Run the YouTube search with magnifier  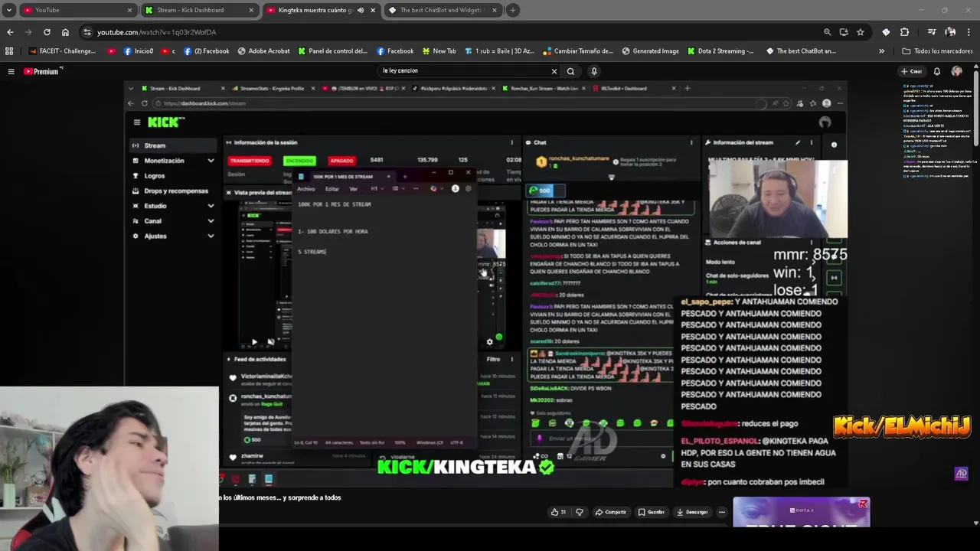[570, 71]
